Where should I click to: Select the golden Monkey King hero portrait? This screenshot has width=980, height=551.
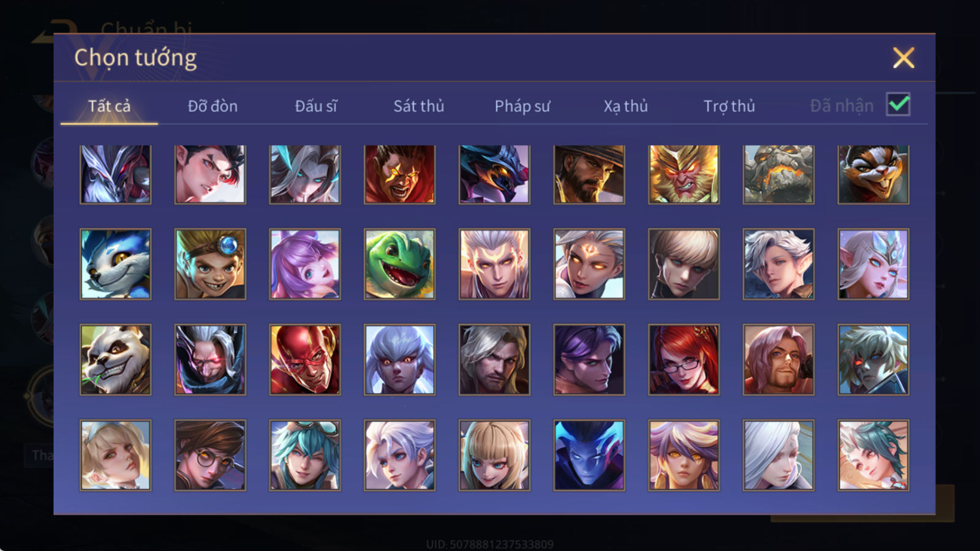tap(684, 174)
